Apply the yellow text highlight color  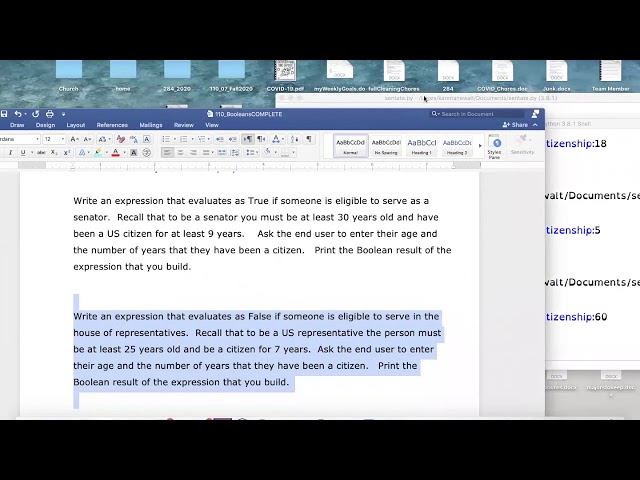98,153
